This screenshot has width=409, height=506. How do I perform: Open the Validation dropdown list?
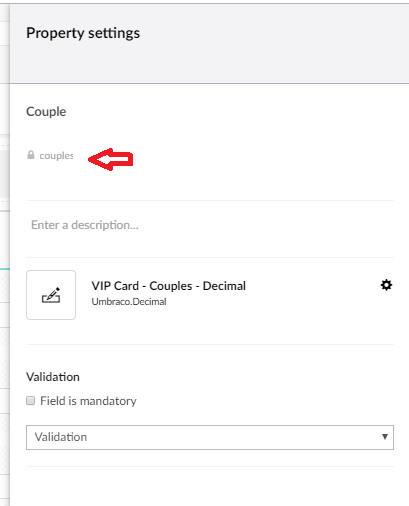pos(210,437)
